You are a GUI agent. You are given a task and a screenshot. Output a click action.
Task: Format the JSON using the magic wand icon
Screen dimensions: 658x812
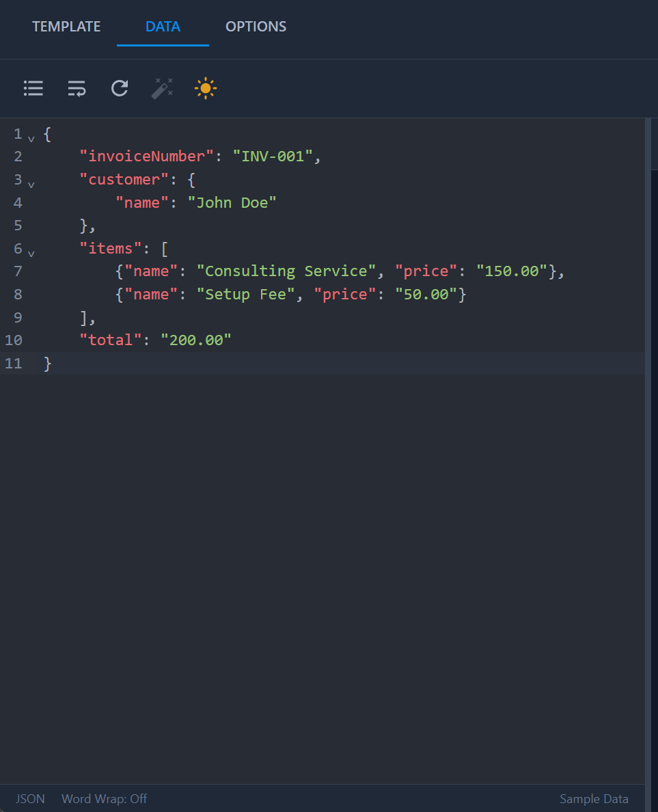[x=162, y=88]
